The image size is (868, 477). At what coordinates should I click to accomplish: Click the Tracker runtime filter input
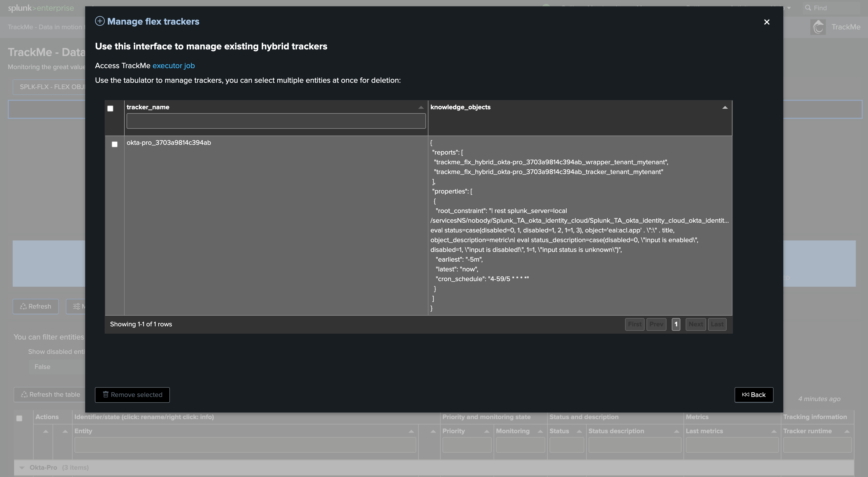coord(817,445)
